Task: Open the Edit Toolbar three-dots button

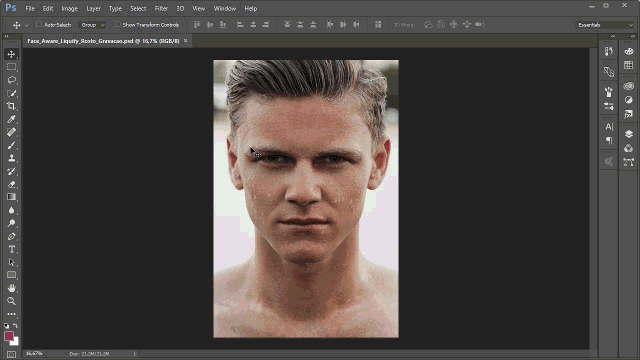Action: [11, 314]
